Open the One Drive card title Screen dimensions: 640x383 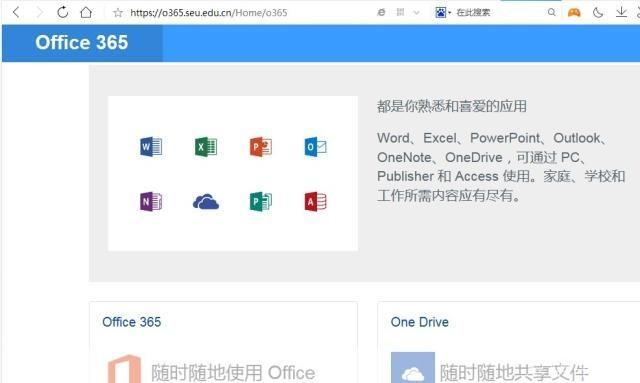[x=420, y=322]
